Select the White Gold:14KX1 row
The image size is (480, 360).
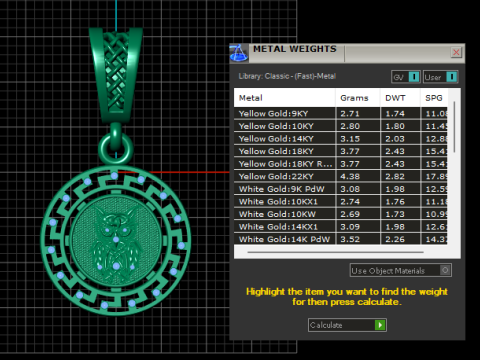click(x=341, y=227)
